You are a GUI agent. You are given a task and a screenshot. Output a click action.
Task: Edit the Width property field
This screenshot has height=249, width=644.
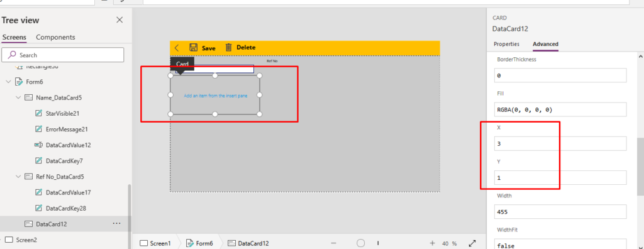(x=560, y=212)
